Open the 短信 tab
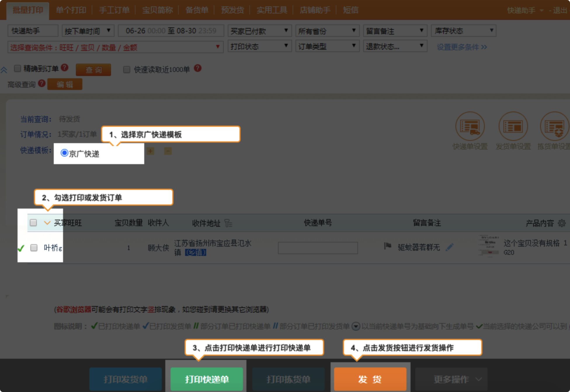Screen dimensions: 570x392 (x=351, y=10)
